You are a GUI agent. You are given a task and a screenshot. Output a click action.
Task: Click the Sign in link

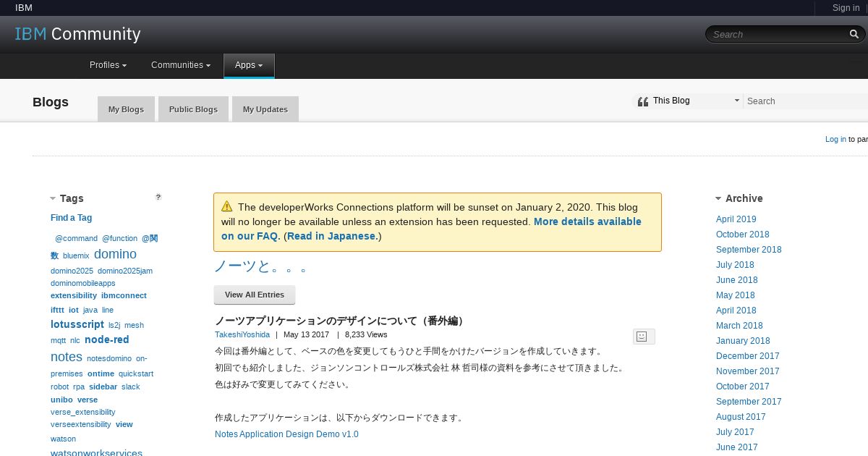pyautogui.click(x=846, y=8)
